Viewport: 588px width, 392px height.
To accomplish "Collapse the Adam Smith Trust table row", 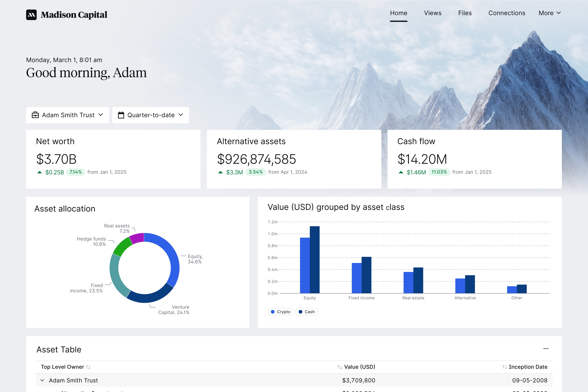I will pyautogui.click(x=42, y=380).
